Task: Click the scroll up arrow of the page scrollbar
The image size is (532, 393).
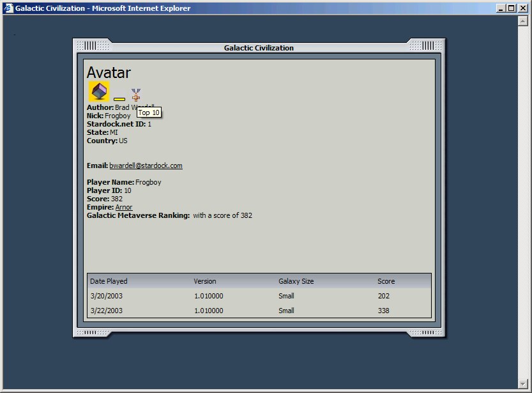Action: (x=523, y=21)
